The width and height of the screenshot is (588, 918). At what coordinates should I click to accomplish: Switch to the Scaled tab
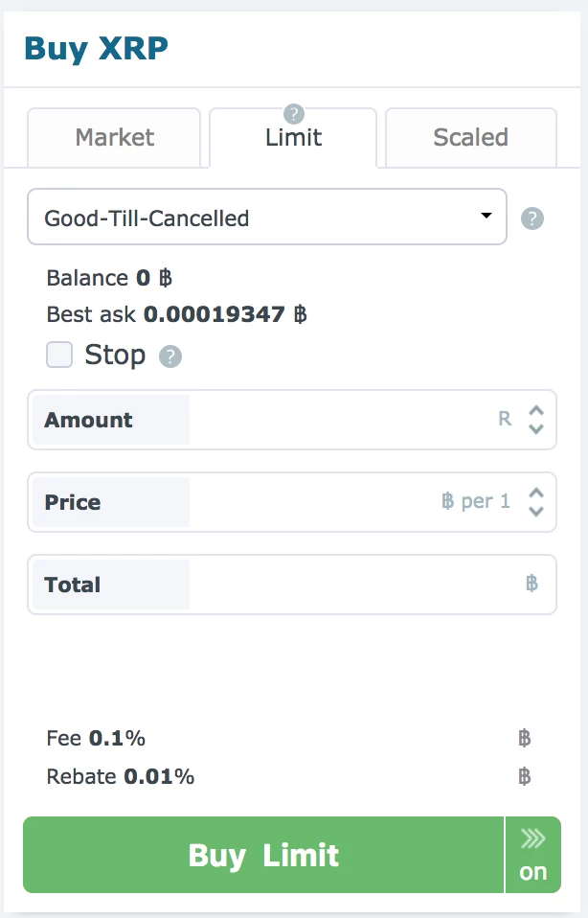(470, 138)
